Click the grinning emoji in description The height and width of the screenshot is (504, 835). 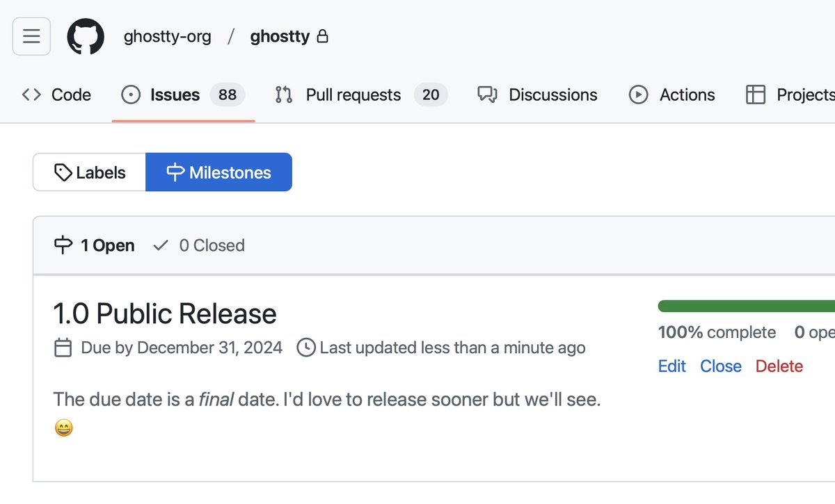coord(63,429)
